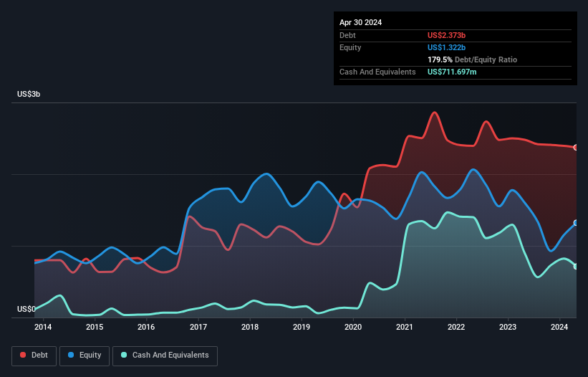Click the 2023 x-axis label

pos(508,327)
